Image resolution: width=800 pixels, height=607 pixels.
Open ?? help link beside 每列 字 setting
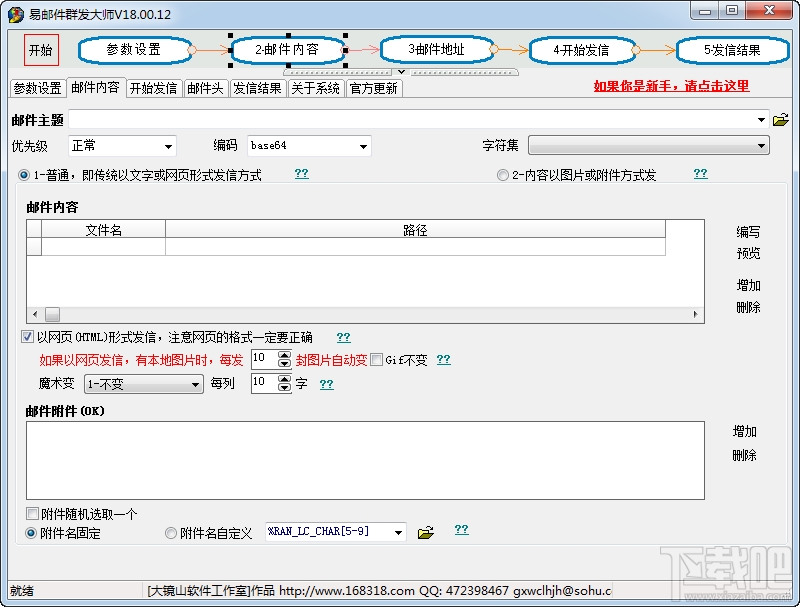pos(327,384)
